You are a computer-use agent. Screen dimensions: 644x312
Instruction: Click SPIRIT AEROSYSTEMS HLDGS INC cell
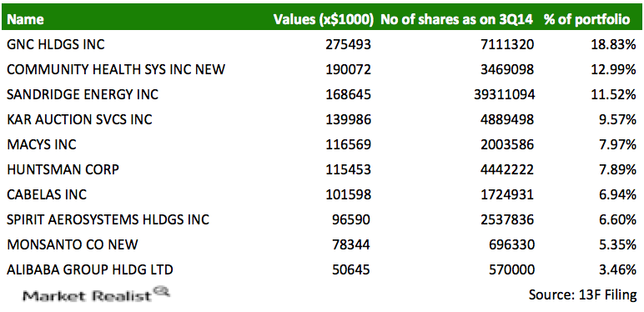click(x=108, y=219)
